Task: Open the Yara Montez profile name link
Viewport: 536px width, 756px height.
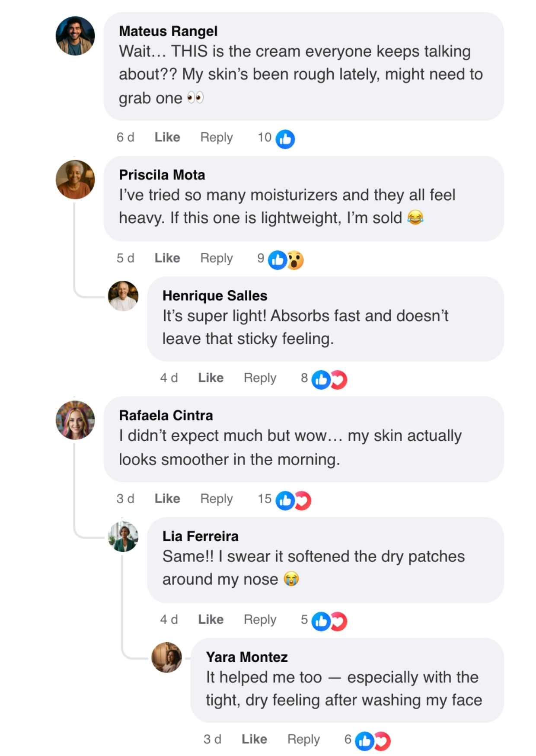Action: point(247,657)
